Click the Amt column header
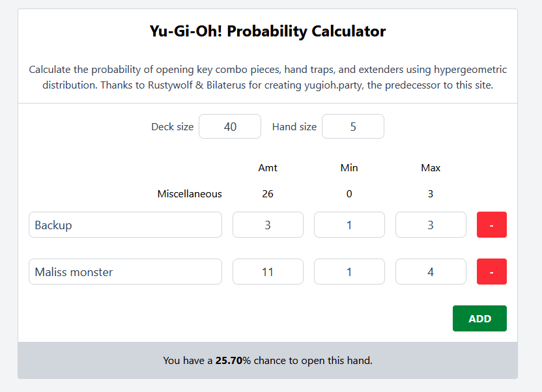Screen dimensions: 542x392 268,167
